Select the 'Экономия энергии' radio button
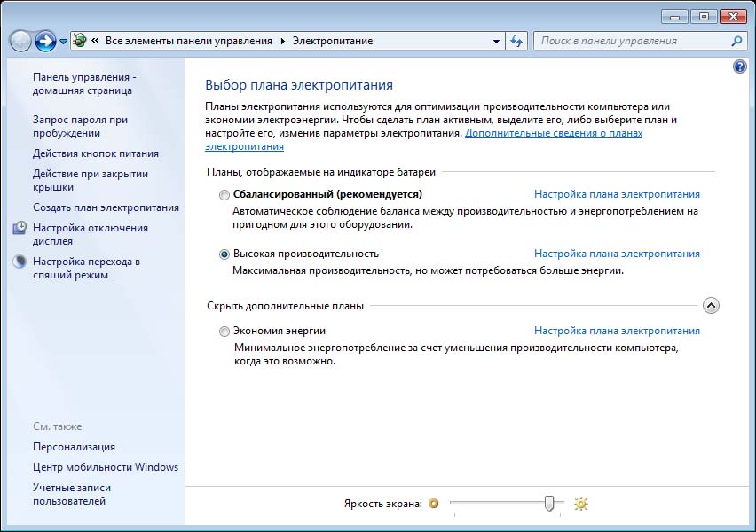 (224, 332)
